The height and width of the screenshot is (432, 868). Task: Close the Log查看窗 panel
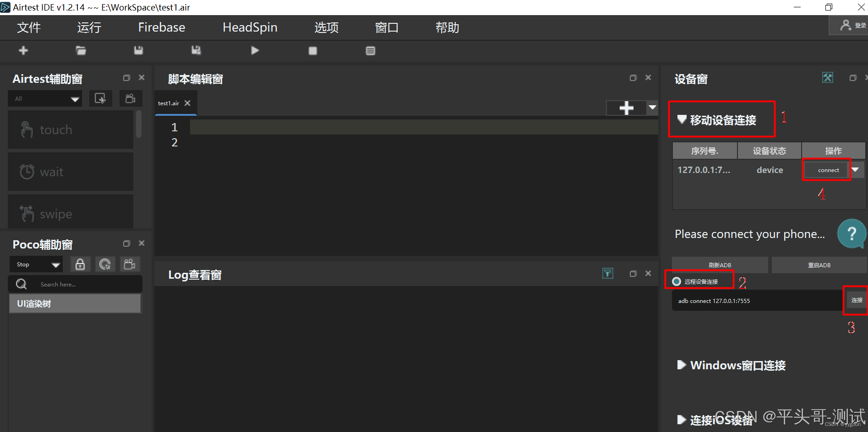click(x=648, y=273)
